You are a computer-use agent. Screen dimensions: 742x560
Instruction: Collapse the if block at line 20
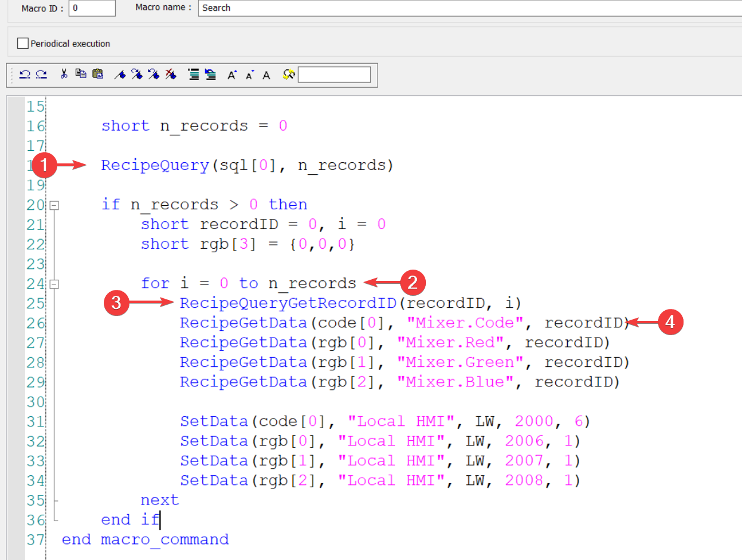click(x=54, y=205)
